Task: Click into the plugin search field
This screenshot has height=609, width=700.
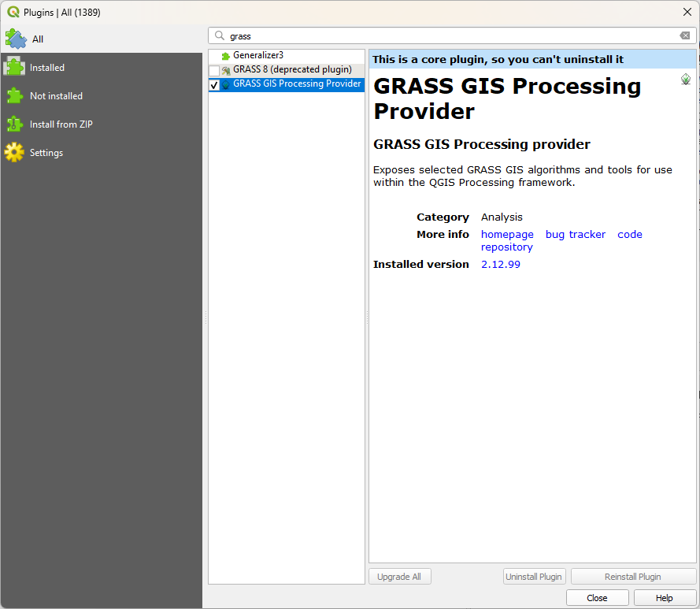Action: (x=449, y=35)
